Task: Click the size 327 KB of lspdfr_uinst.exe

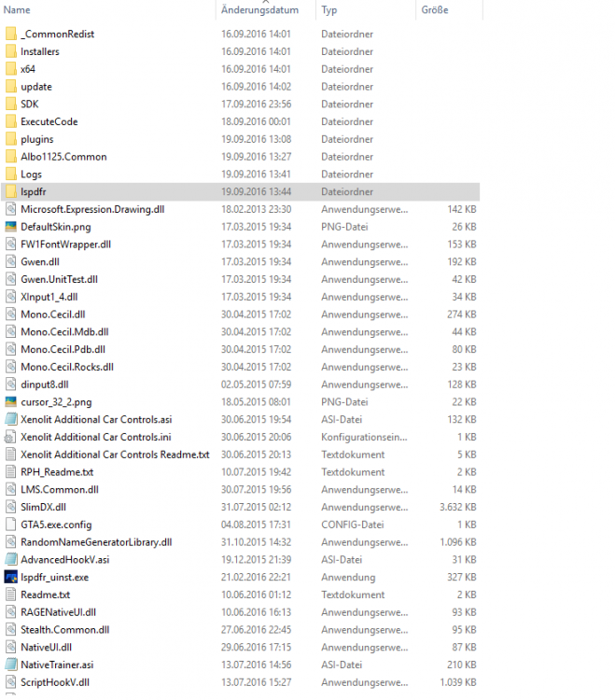Action: tap(461, 577)
